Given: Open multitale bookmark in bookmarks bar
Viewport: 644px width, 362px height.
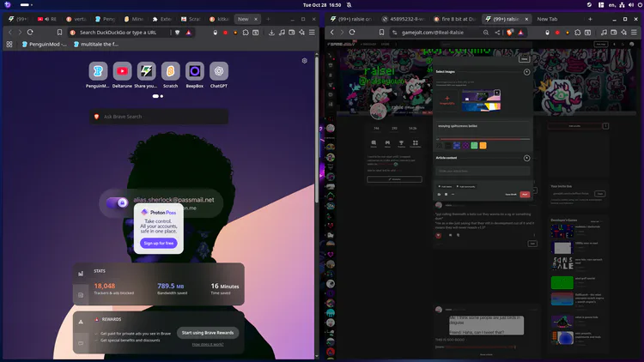Looking at the screenshot, I should click(96, 44).
